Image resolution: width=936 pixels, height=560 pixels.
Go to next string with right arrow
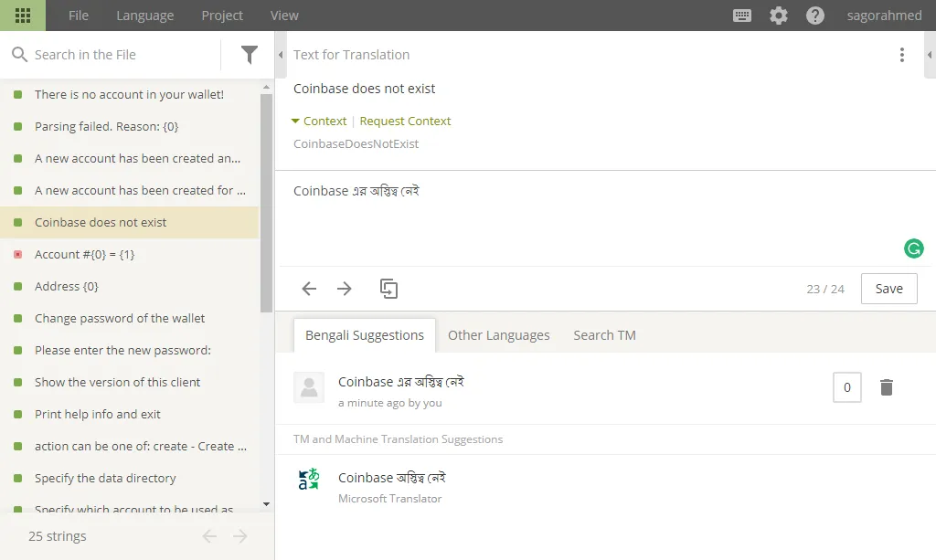[x=345, y=290]
